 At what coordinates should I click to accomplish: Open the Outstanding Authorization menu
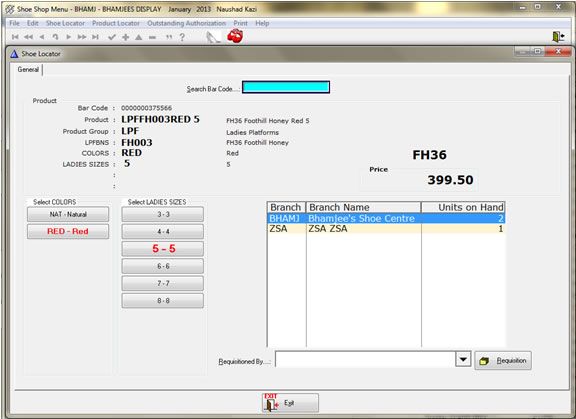(x=186, y=23)
